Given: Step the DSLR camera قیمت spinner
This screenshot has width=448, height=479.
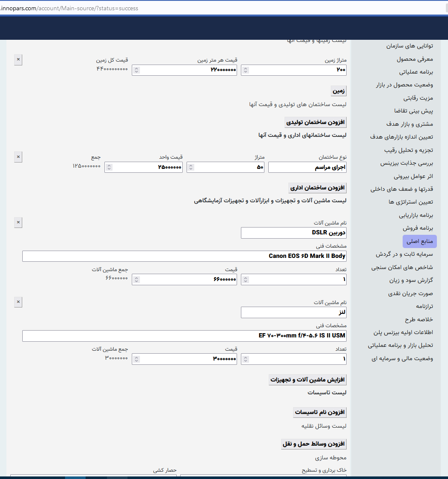Looking at the screenshot, I should click(x=136, y=280).
